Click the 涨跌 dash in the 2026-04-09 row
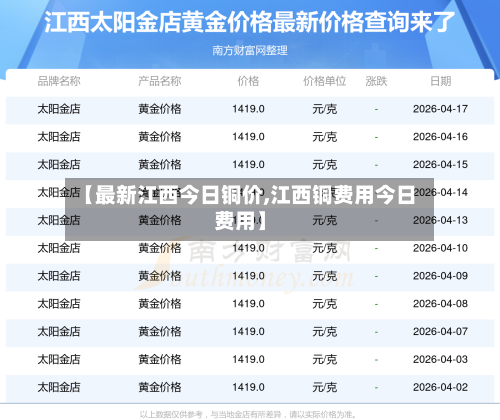This screenshot has width=500, height=420. (x=376, y=276)
